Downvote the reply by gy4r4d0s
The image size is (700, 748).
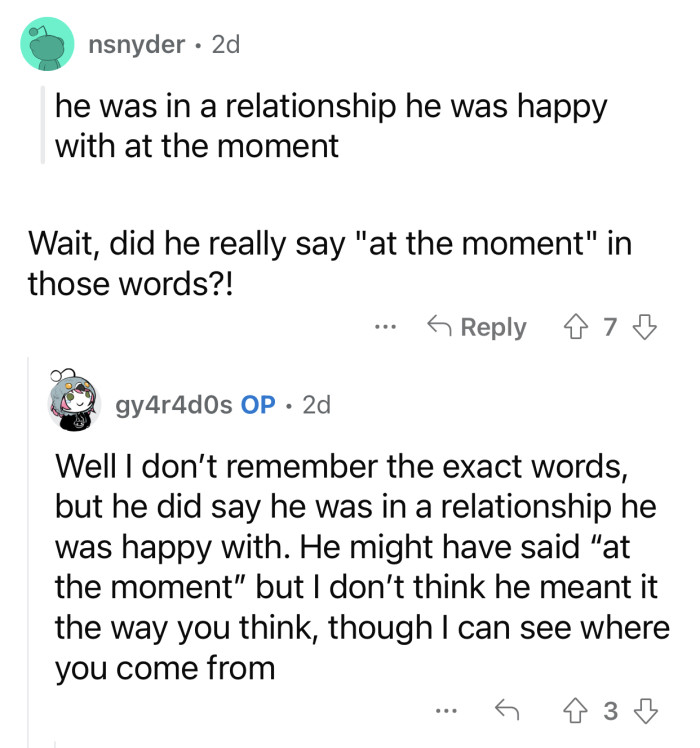point(647,711)
